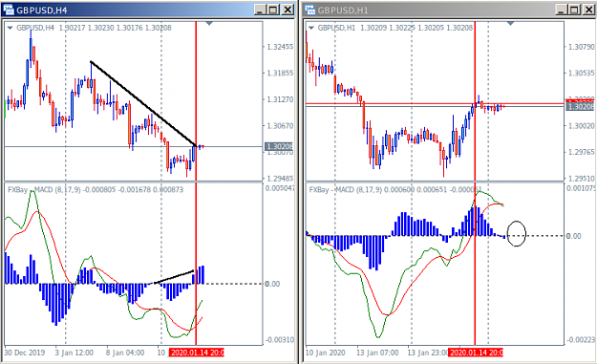Screen dimensions: 597x364
Task: Click the 1.29485 price level on H4 axis
Action: (x=280, y=179)
